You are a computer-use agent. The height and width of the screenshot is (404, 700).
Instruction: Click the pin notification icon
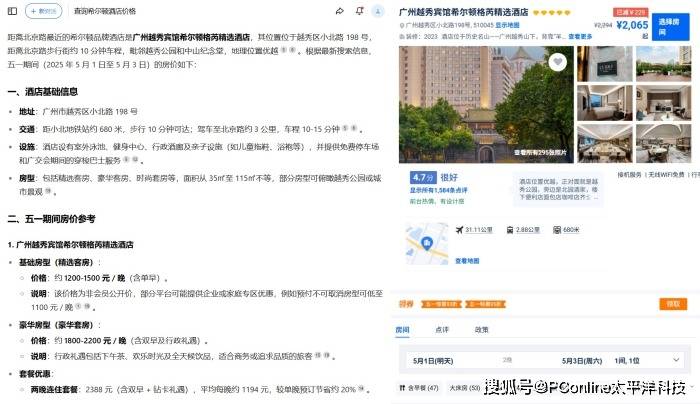coord(359,11)
